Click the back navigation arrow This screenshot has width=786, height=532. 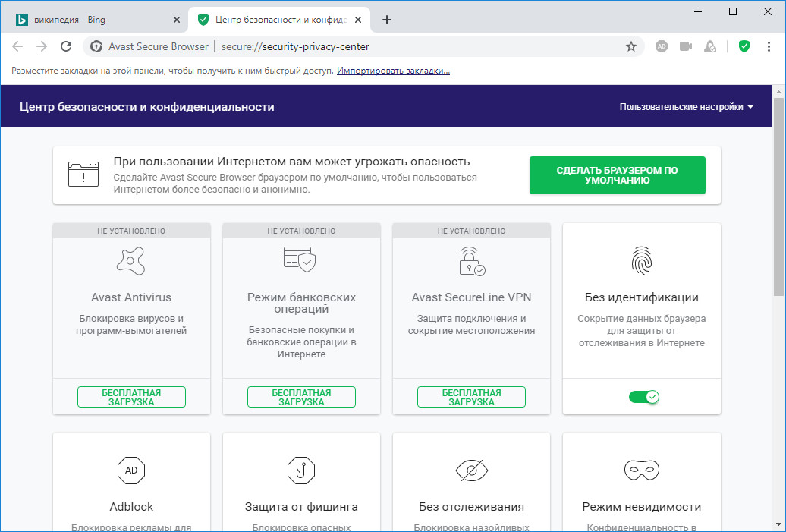pyautogui.click(x=17, y=46)
